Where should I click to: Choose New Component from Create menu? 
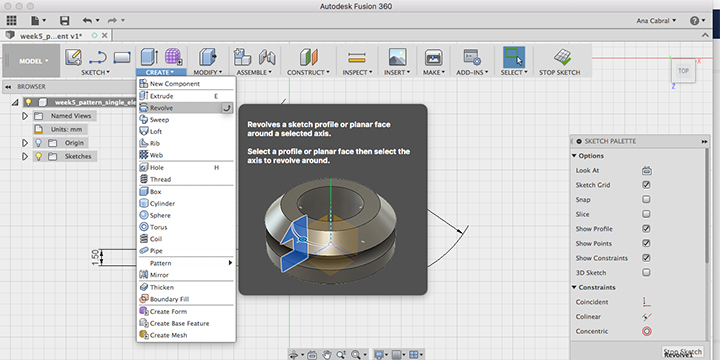186,84
